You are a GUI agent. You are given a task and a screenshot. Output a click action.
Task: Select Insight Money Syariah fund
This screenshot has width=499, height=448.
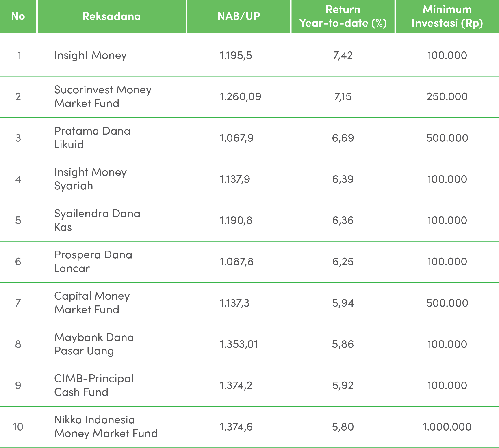pyautogui.click(x=90, y=179)
